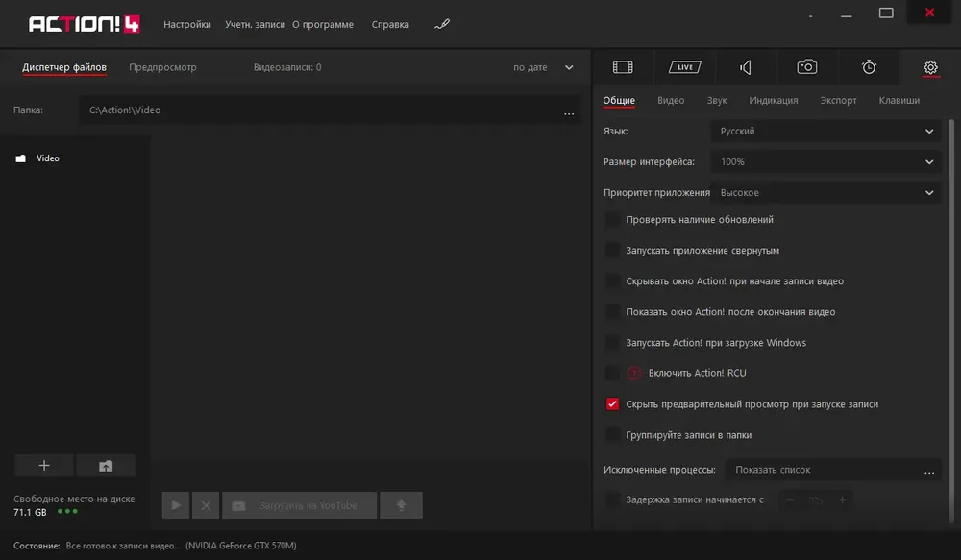Uncheck Скрыть предварительный просмотр при запуске записи
The width and height of the screenshot is (961, 560).
point(612,403)
